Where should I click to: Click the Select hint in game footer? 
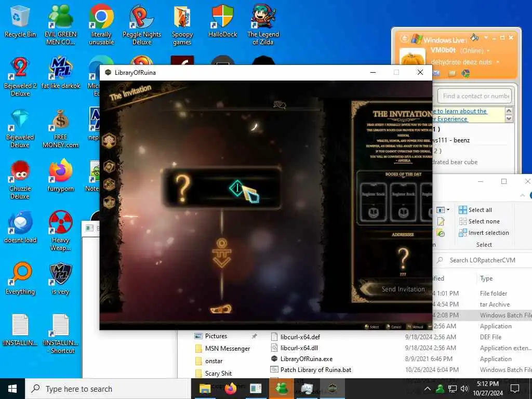371,327
